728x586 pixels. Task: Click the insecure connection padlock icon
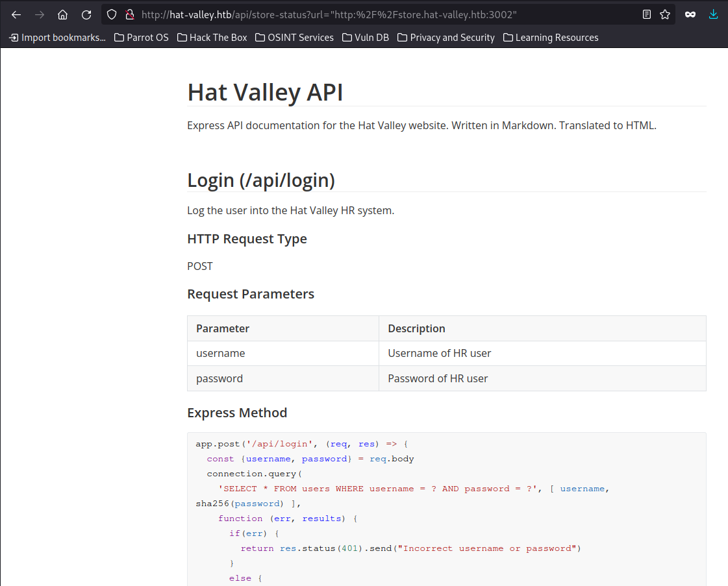point(129,14)
